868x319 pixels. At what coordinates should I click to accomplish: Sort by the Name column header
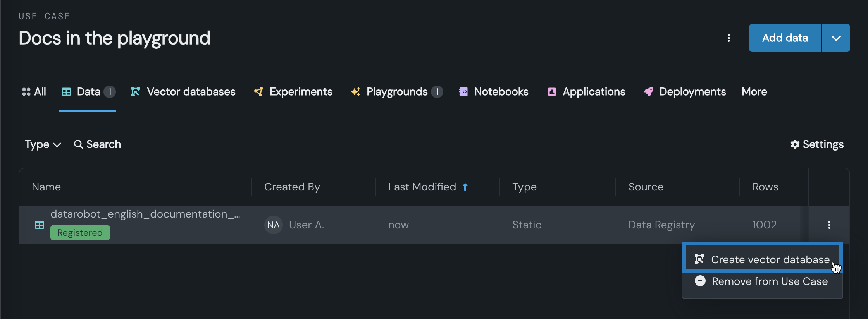pyautogui.click(x=46, y=187)
